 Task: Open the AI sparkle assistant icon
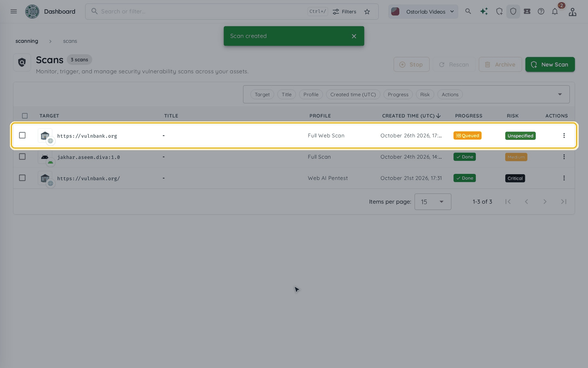click(484, 11)
